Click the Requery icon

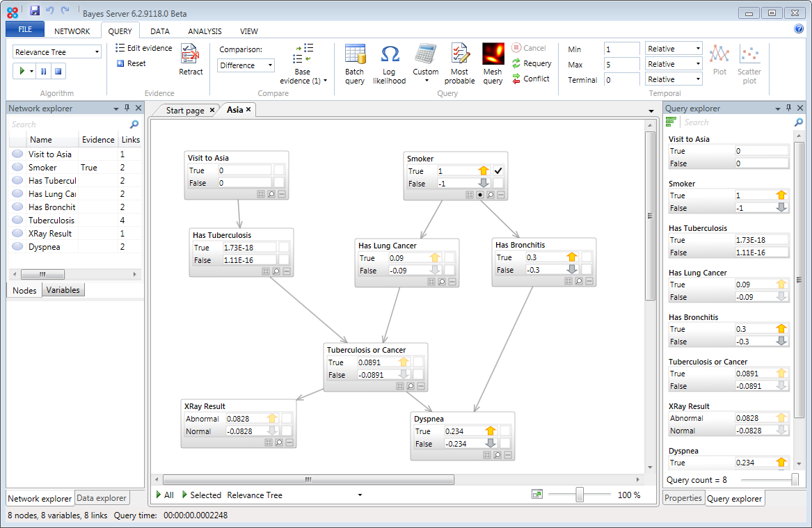516,63
